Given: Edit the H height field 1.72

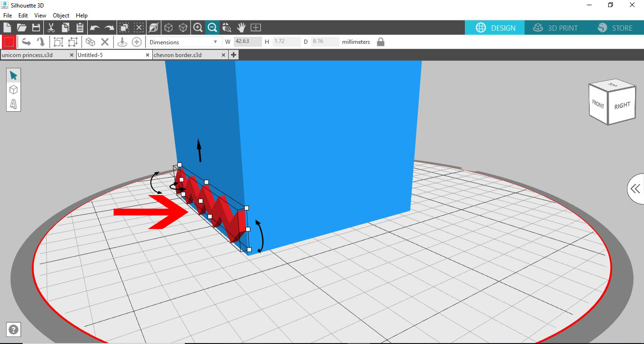Looking at the screenshot, I should 287,41.
